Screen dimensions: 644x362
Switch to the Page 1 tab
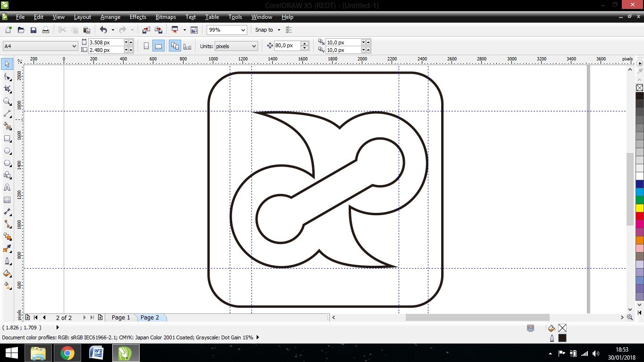pyautogui.click(x=121, y=318)
